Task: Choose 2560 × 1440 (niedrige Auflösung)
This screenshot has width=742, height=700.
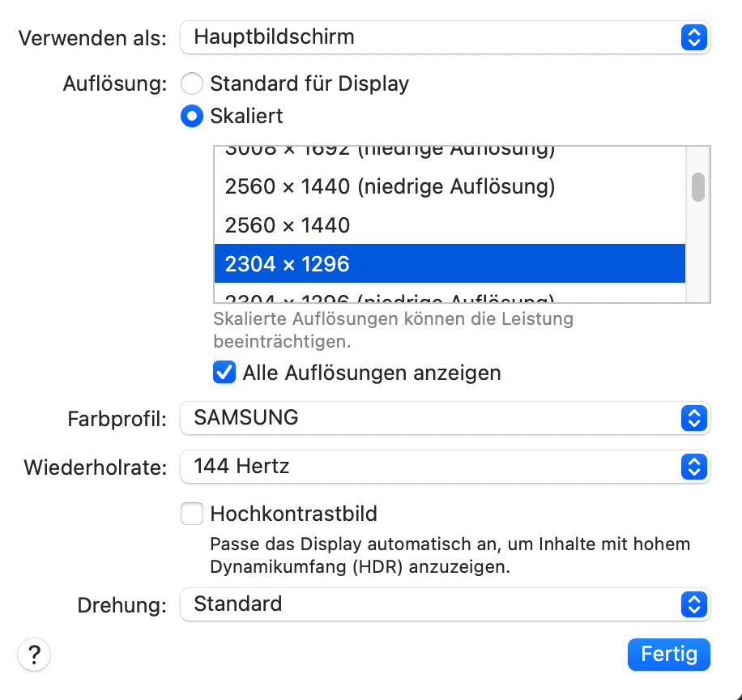Action: point(450,187)
